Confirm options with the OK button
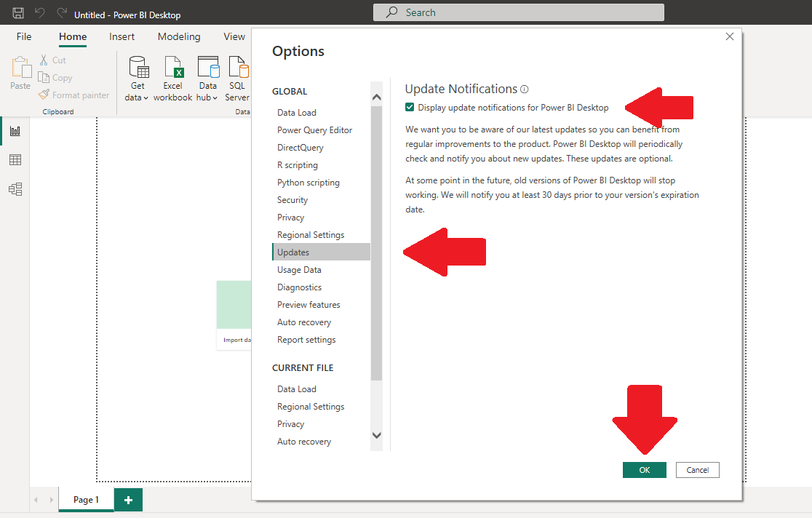Image resolution: width=812 pixels, height=518 pixels. coord(644,470)
